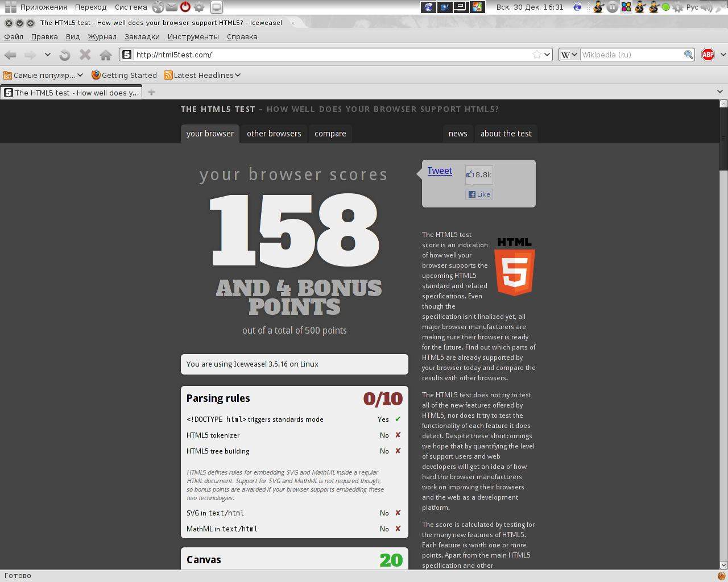Click the Tweet link
The image size is (728, 582).
point(440,171)
